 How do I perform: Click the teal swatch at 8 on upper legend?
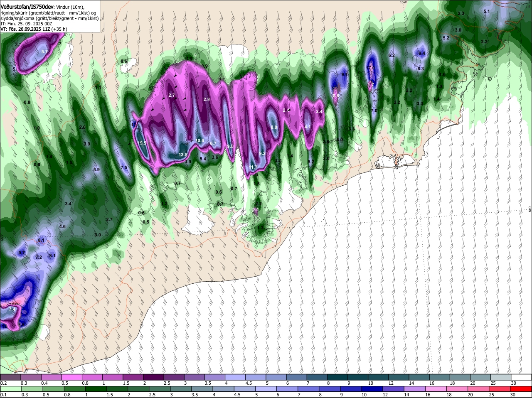(x=337, y=377)
